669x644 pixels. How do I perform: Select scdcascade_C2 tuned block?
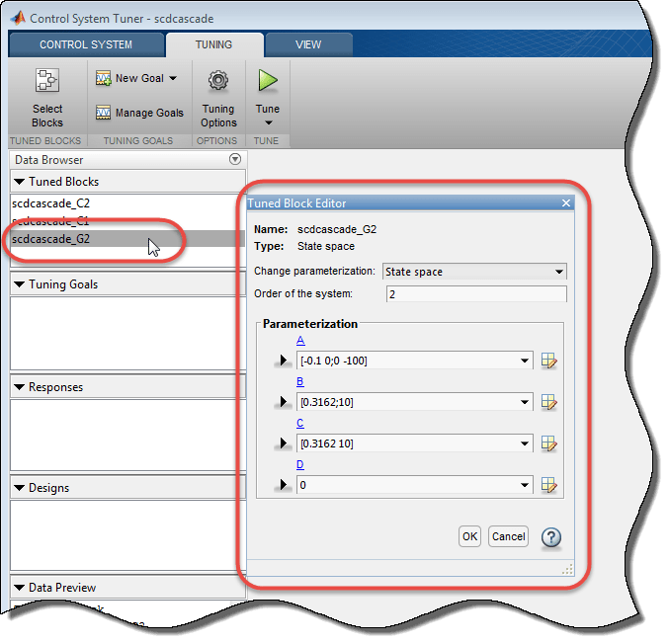pyautogui.click(x=127, y=203)
